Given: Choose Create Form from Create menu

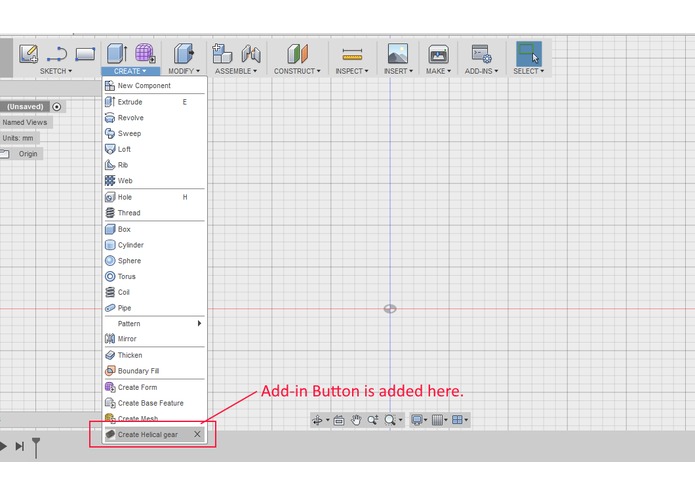Looking at the screenshot, I should tap(154, 387).
